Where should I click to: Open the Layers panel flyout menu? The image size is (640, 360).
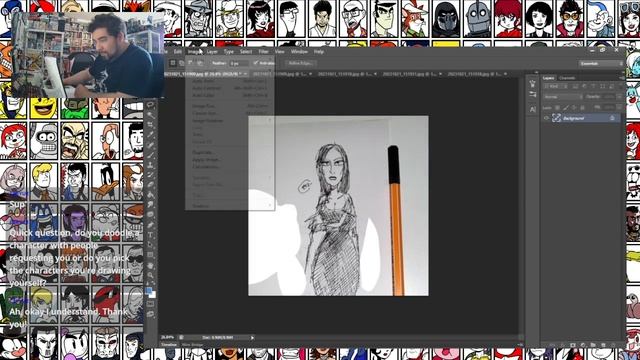621,78
